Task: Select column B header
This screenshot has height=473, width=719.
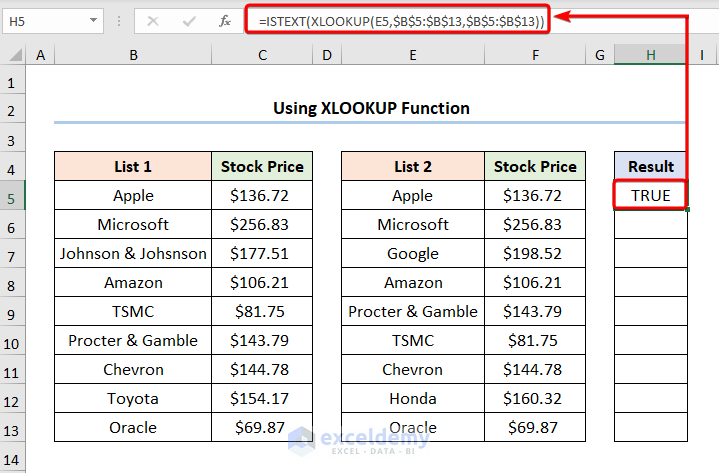Action: 133,57
